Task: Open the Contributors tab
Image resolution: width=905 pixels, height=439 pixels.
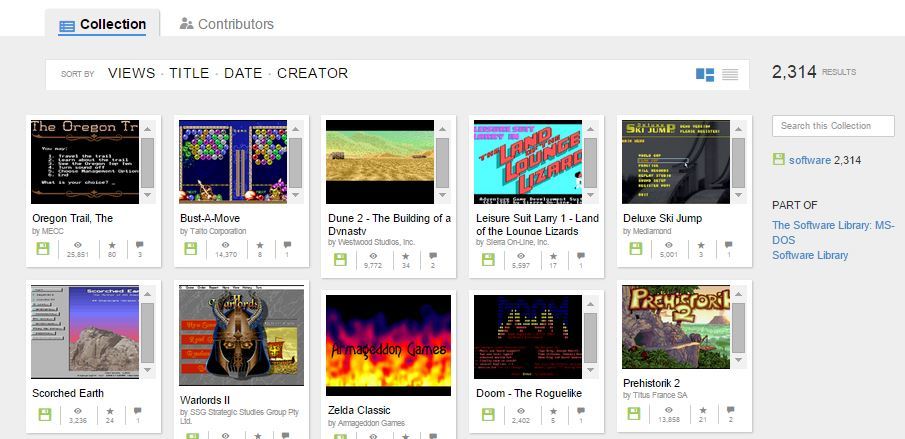Action: pyautogui.click(x=227, y=24)
